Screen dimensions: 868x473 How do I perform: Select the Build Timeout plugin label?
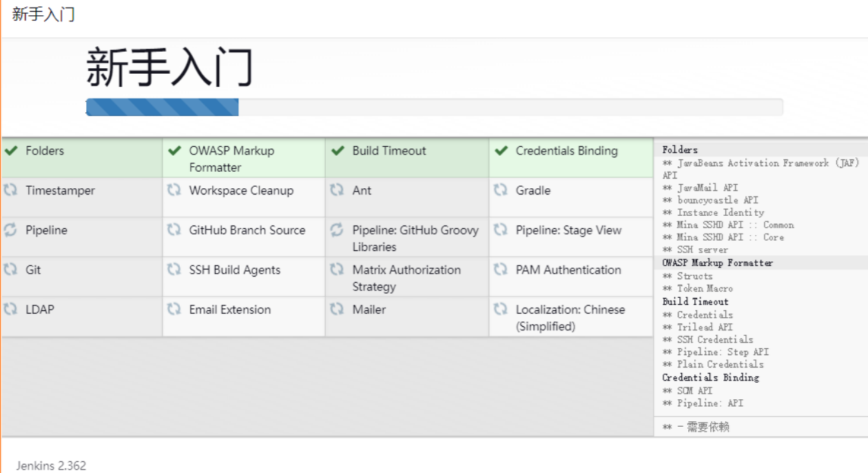pos(389,150)
